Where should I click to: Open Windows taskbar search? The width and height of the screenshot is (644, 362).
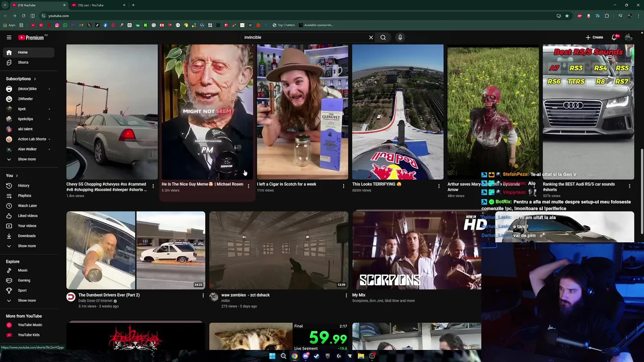(283, 356)
